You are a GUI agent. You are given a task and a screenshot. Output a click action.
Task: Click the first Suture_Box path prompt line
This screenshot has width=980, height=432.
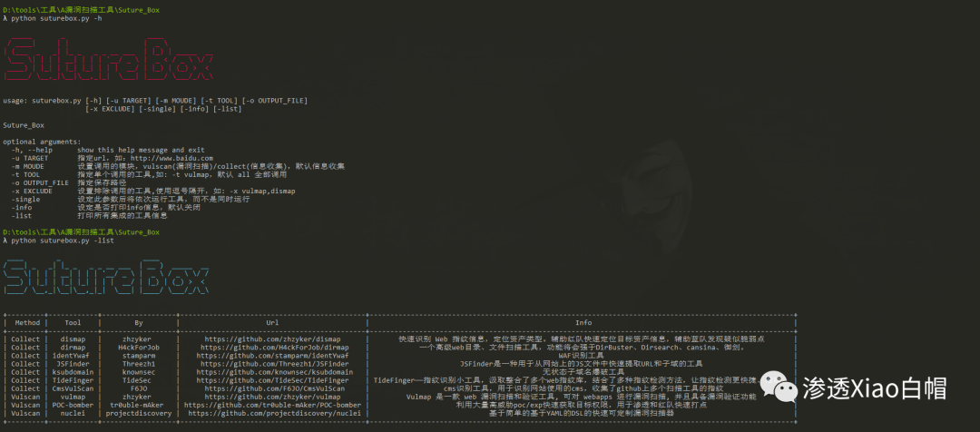(81, 10)
